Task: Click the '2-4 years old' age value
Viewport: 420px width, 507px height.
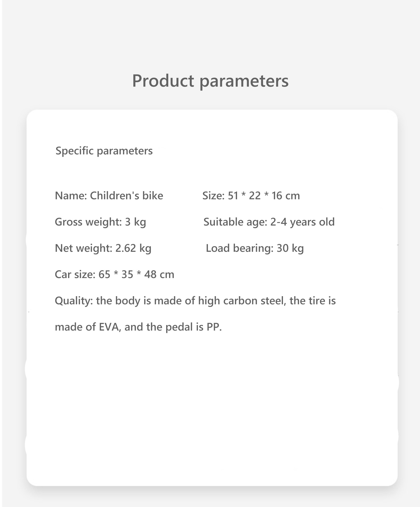Action: [303, 222]
